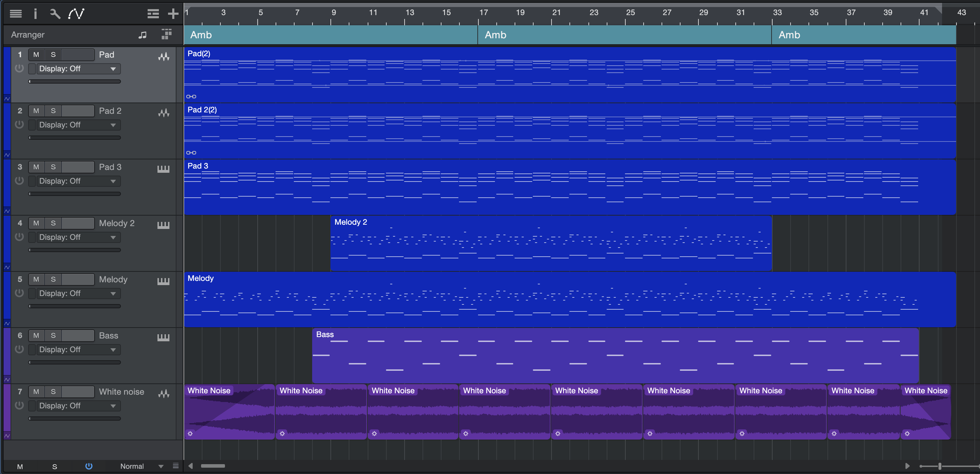Click the add track plus icon
The width and height of the screenshot is (980, 474).
pyautogui.click(x=173, y=14)
